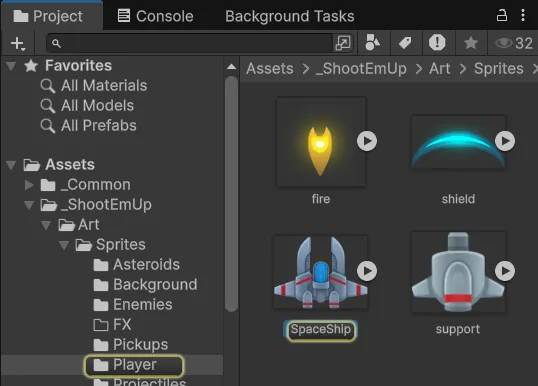The image size is (538, 386).
Task: Expand shield sprite sub-assets arrow
Action: click(505, 141)
